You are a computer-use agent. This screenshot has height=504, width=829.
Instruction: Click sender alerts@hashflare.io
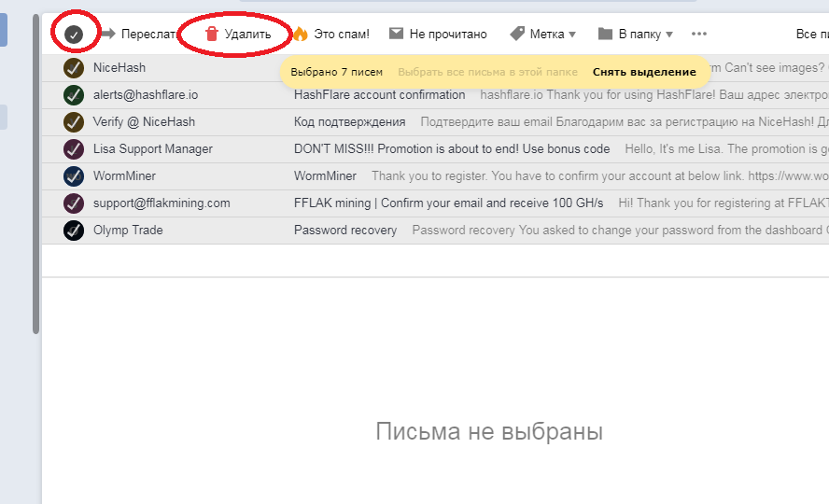pos(146,94)
